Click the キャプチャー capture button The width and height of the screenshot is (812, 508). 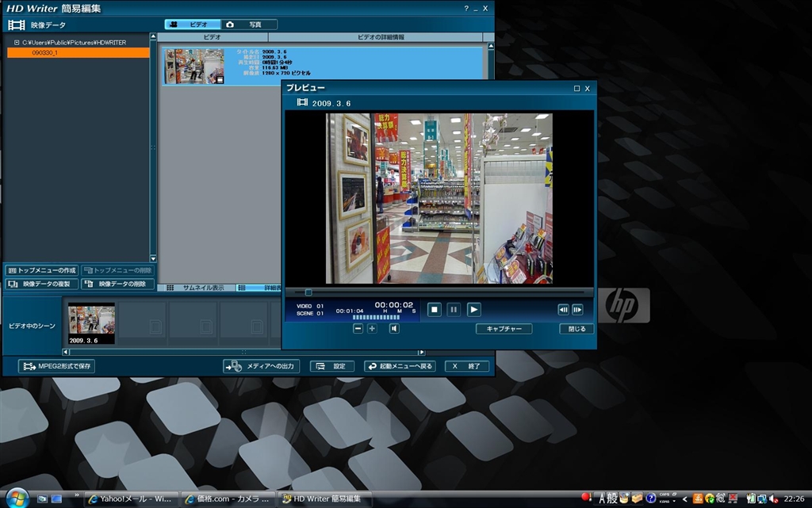[504, 329]
